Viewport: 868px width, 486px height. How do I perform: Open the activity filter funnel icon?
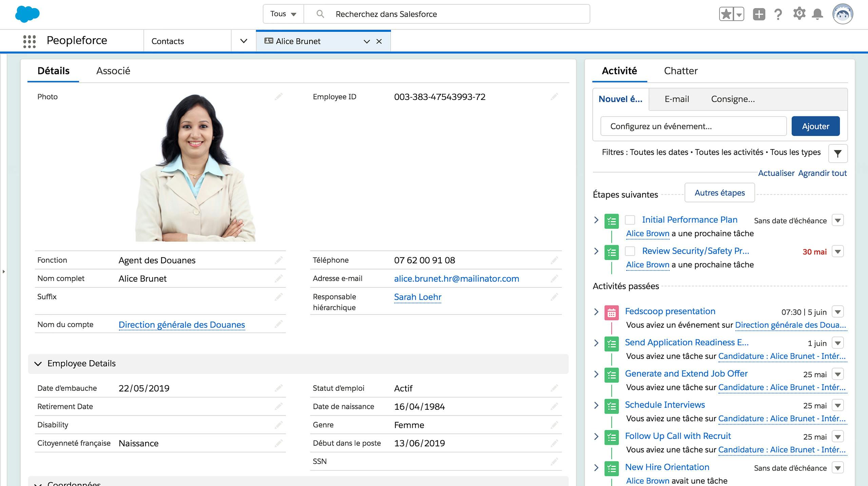[837, 154]
